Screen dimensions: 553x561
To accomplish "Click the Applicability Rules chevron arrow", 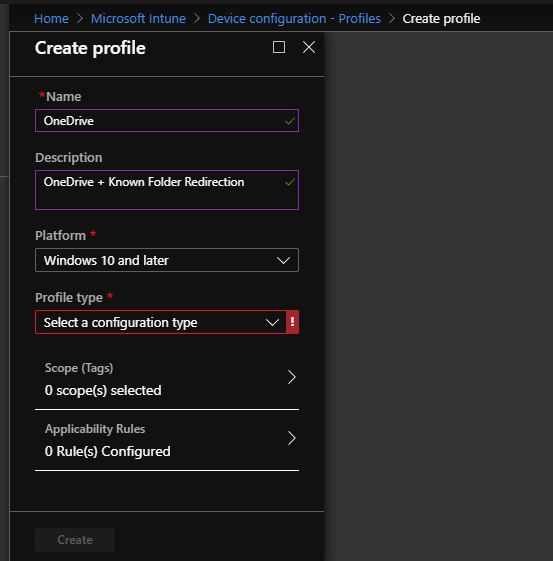I will coord(292,438).
